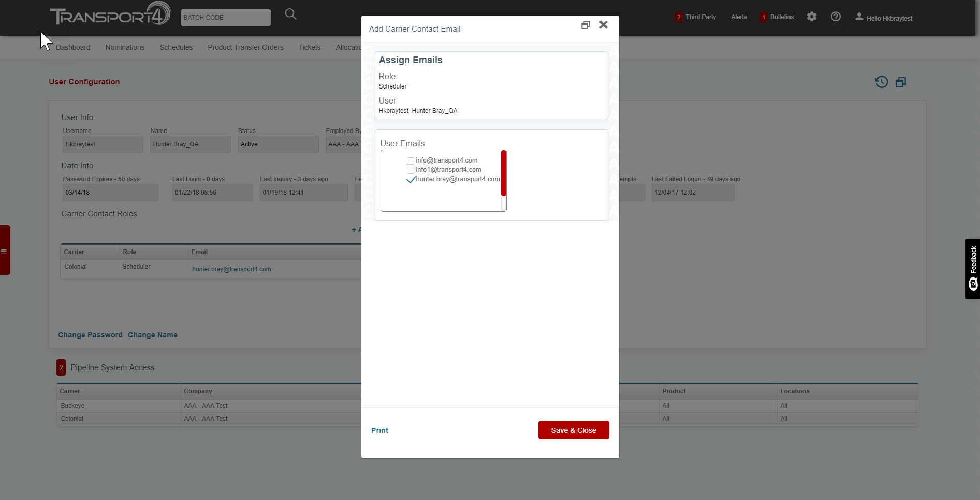This screenshot has width=980, height=500.
Task: Pop out the Add Carrier Contact Email dialog
Action: (586, 25)
